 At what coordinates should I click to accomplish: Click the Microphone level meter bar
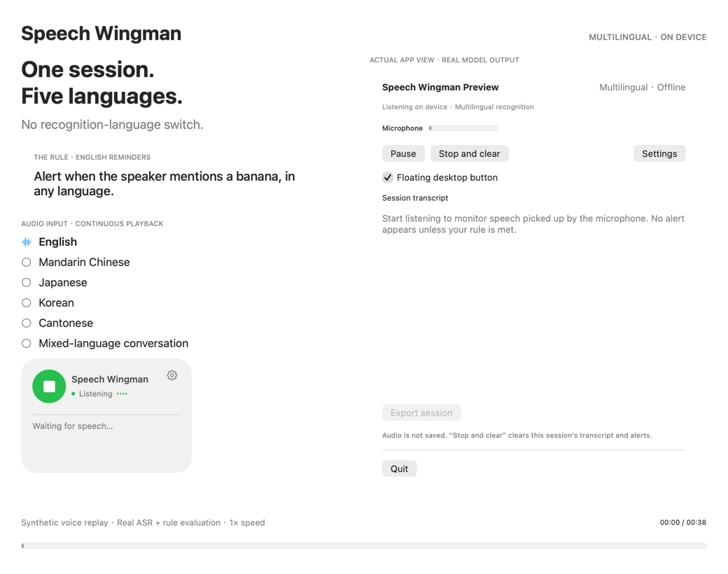point(463,128)
